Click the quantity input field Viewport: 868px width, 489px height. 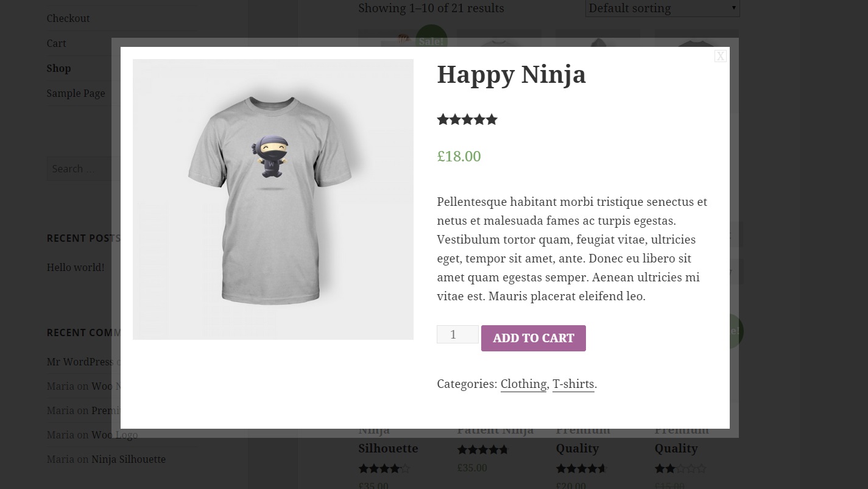pyautogui.click(x=457, y=334)
